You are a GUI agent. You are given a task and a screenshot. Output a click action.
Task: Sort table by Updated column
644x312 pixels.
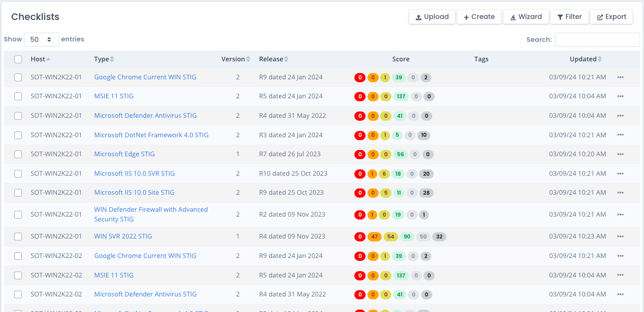pos(586,59)
